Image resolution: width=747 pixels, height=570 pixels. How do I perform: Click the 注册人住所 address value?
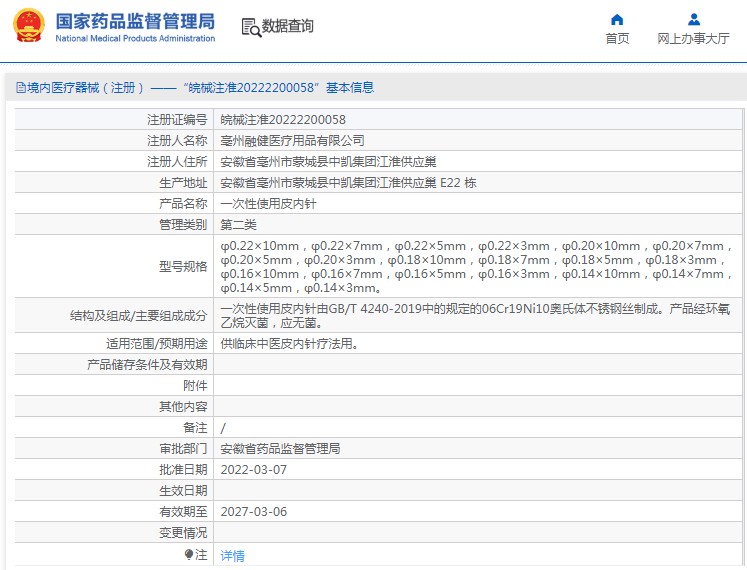[328, 162]
